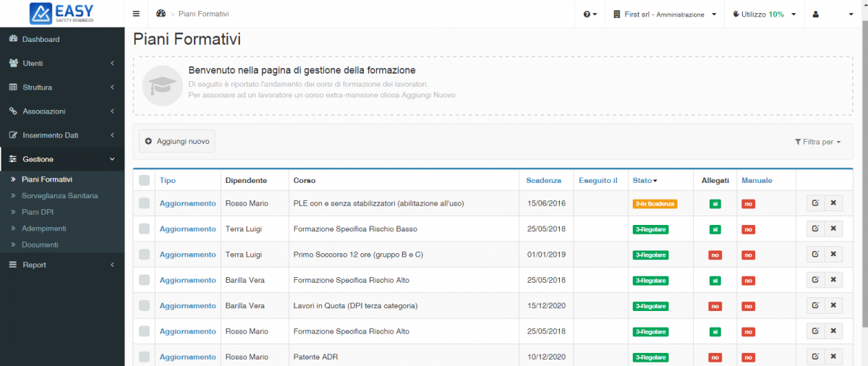Edit Rosso Mario Formazione Rischio Alto row

(x=815, y=331)
